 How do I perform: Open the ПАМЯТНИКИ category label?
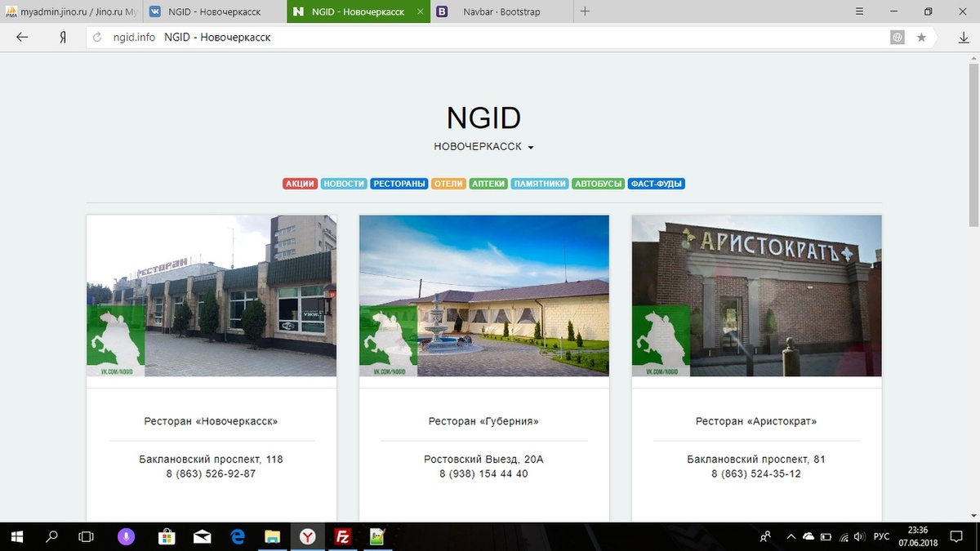540,184
